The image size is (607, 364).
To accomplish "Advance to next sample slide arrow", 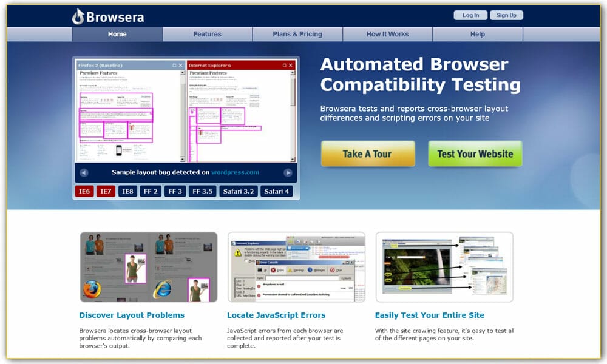I will point(288,172).
